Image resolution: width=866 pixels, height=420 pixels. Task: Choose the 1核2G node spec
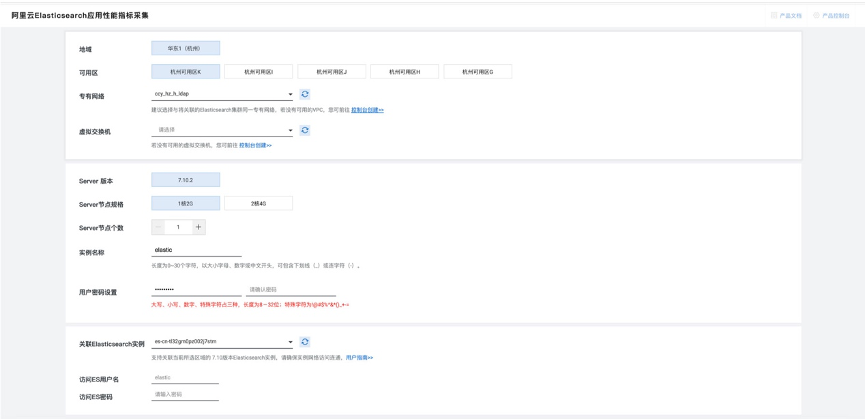tap(186, 203)
